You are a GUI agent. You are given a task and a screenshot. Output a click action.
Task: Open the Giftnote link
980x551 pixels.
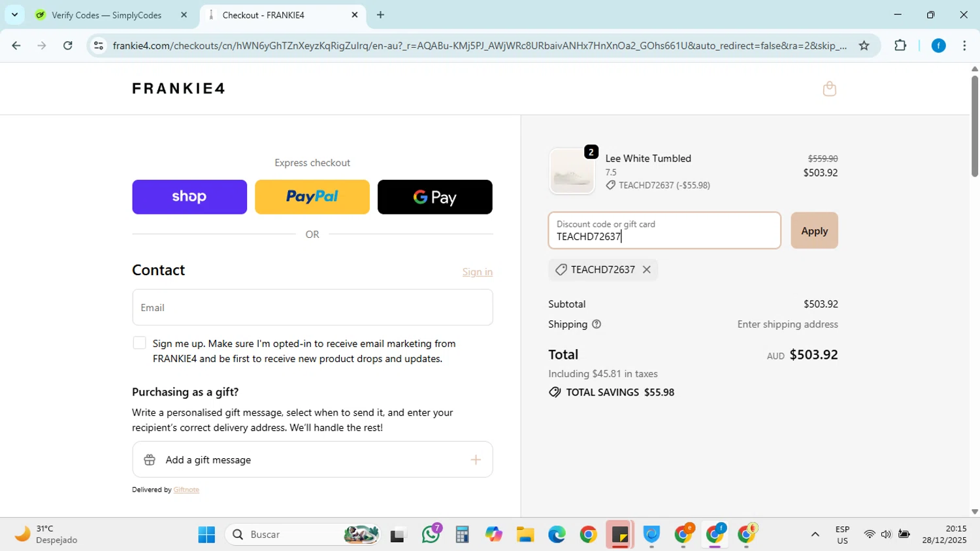[186, 490]
